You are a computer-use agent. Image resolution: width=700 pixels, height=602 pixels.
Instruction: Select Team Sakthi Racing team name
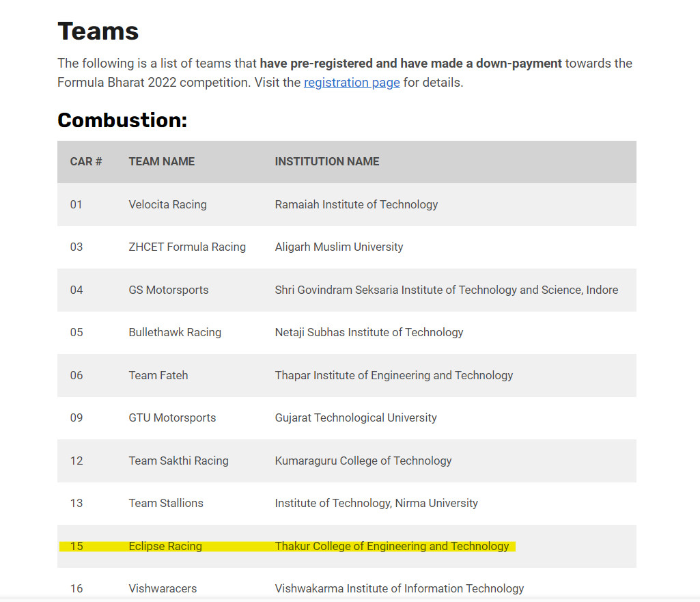178,461
